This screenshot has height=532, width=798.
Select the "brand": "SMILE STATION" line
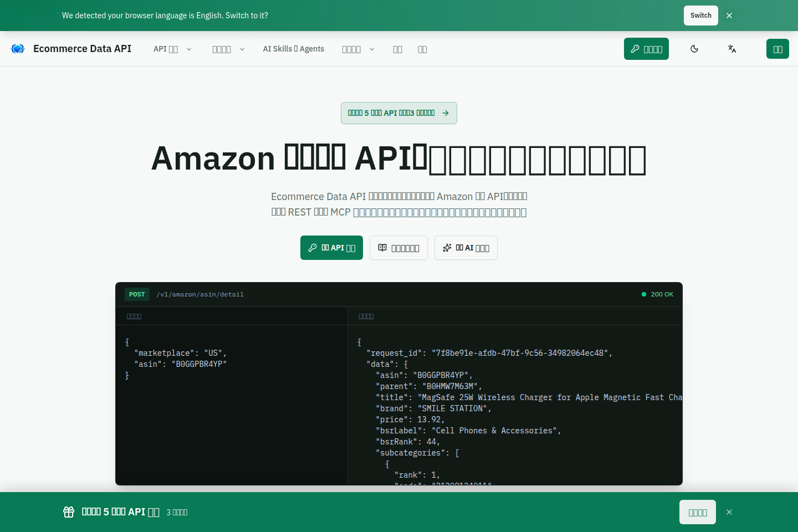pos(433,408)
